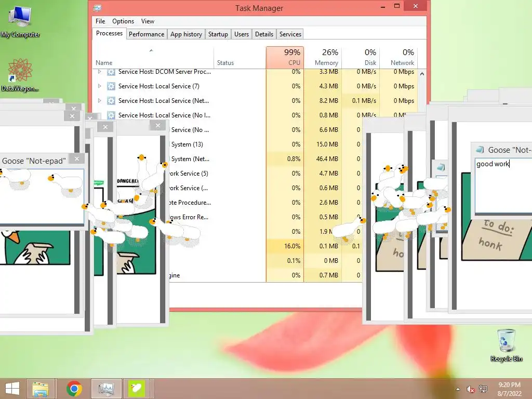
Task: Click gear icon of Service Host: DCOM Server Proc
Action: coord(111,72)
